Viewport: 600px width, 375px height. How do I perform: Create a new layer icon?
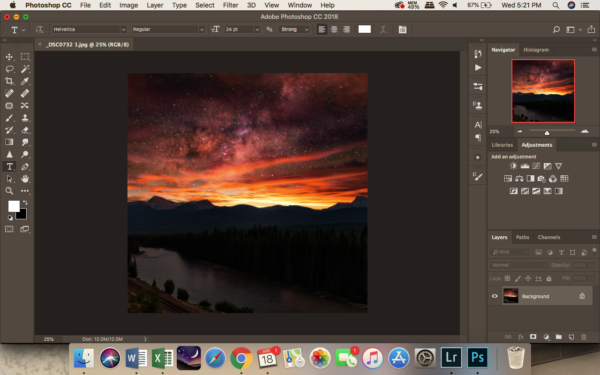[x=571, y=337]
